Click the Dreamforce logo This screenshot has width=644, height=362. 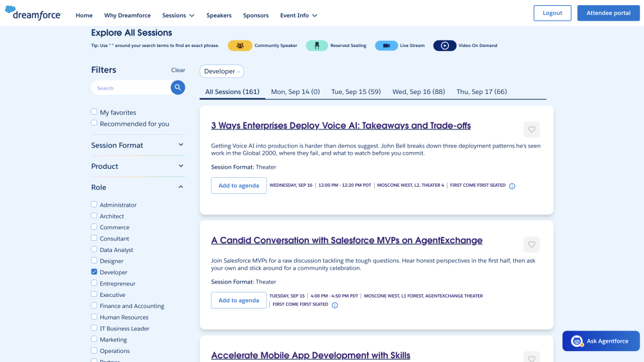33,13
